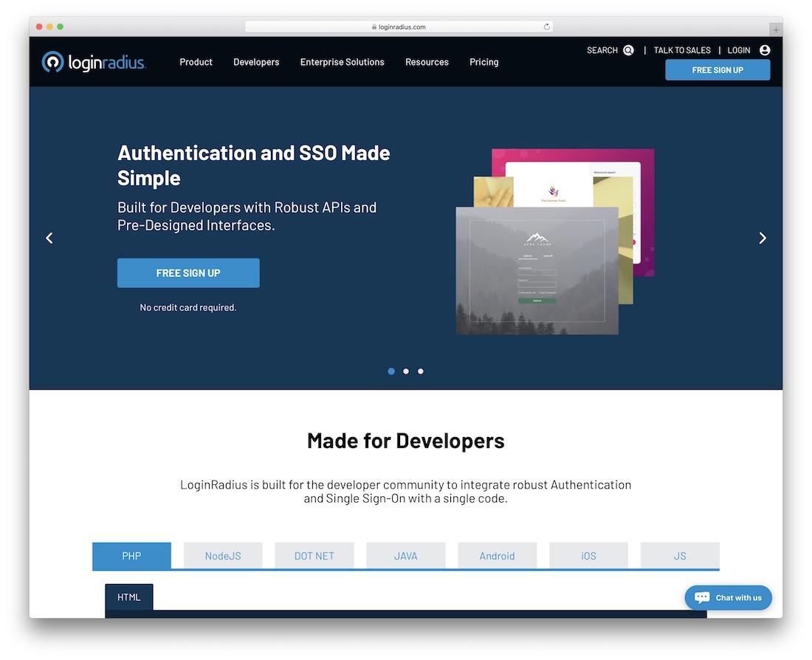The image size is (812, 660).
Task: Switch to the JS tab
Action: tap(680, 556)
